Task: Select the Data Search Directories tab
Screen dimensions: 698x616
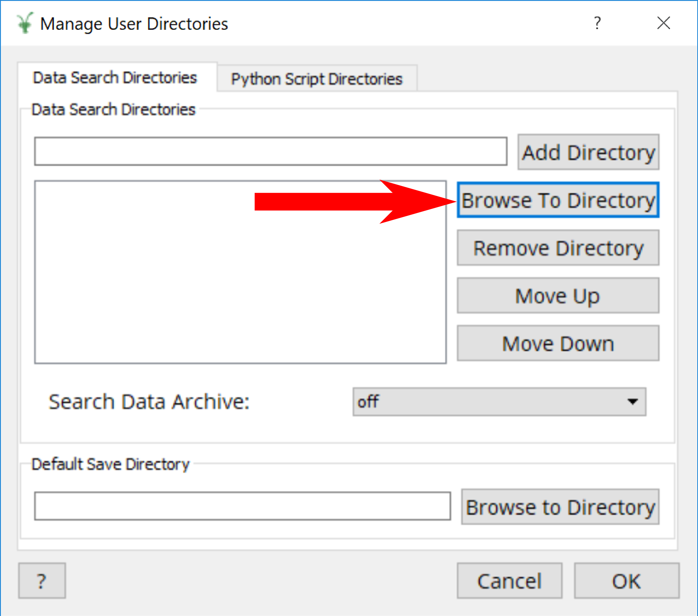Action: (x=115, y=78)
